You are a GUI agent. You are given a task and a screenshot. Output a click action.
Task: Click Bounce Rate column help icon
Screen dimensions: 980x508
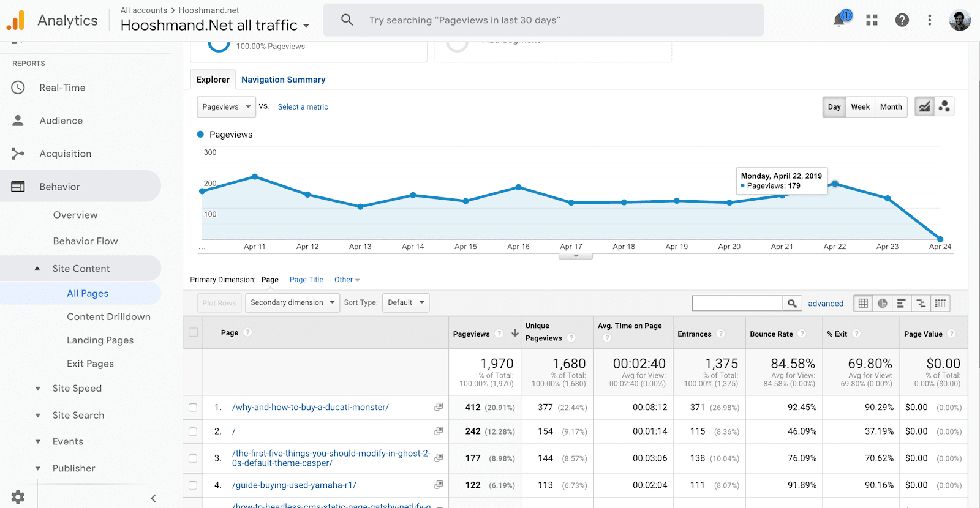click(802, 334)
